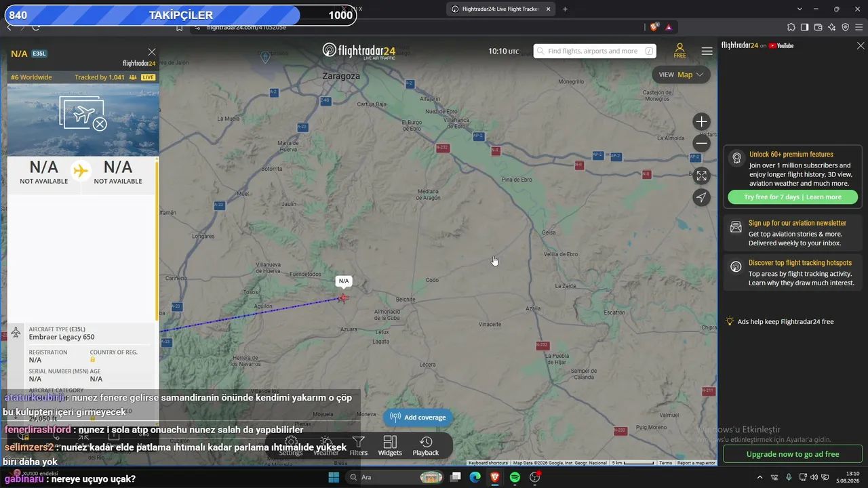The width and height of the screenshot is (868, 488).
Task: Click the #6 Worldwide ranking text
Action: pos(31,77)
